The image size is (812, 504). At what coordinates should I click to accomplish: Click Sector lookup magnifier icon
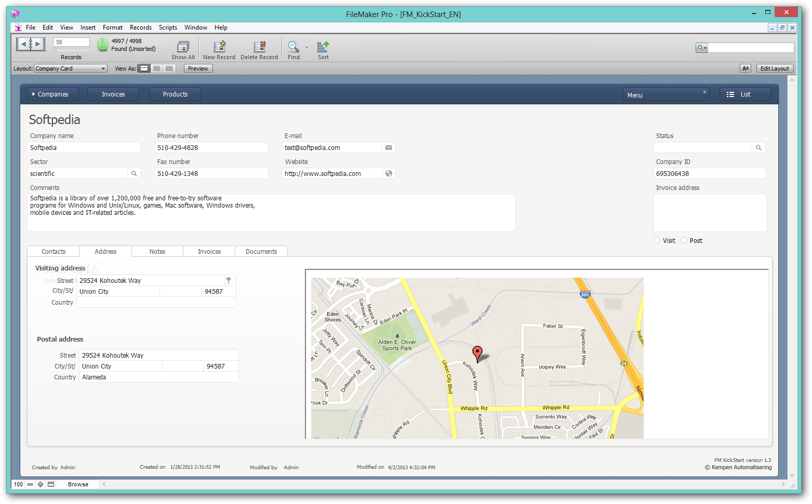point(134,174)
